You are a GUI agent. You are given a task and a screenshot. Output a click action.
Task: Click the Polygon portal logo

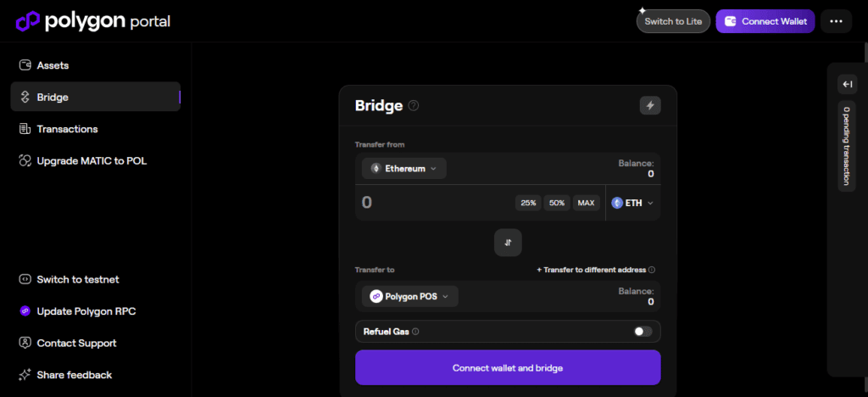pos(93,20)
